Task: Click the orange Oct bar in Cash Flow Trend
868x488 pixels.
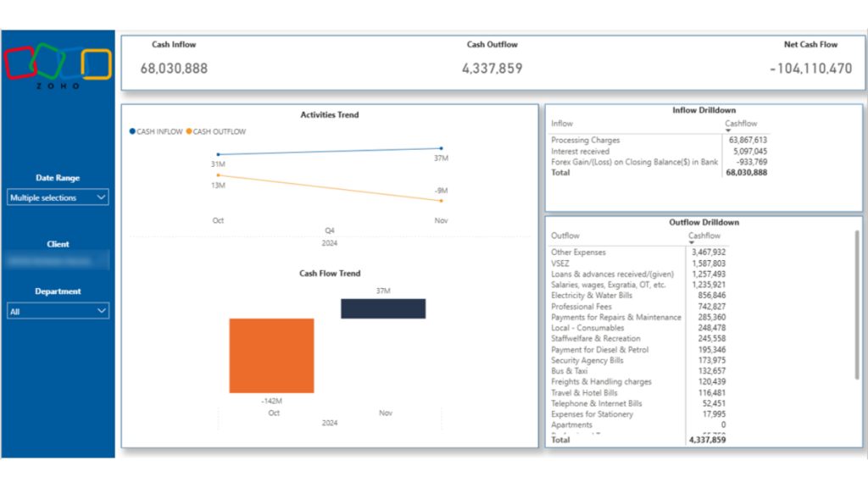Action: pos(271,355)
